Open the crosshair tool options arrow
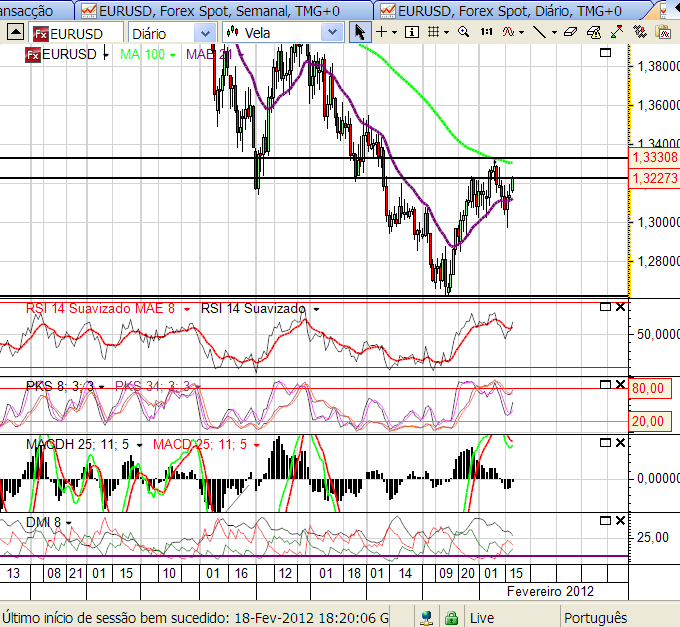The image size is (680, 627). pos(394,33)
